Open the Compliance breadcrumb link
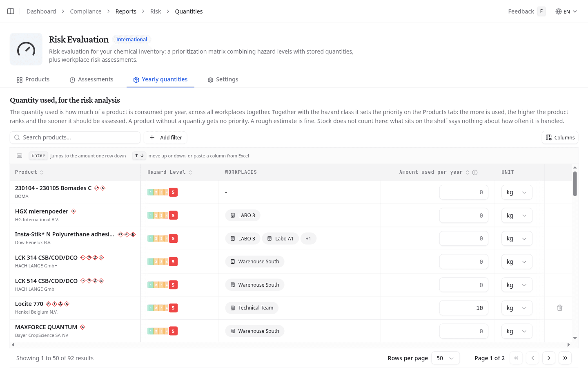Image resolution: width=588 pixels, height=368 pixels. [86, 11]
